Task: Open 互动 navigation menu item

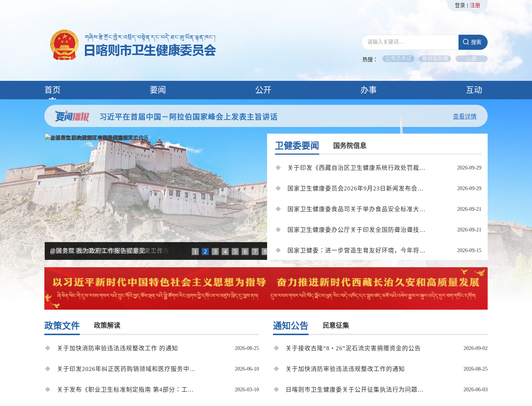Action: tap(474, 90)
